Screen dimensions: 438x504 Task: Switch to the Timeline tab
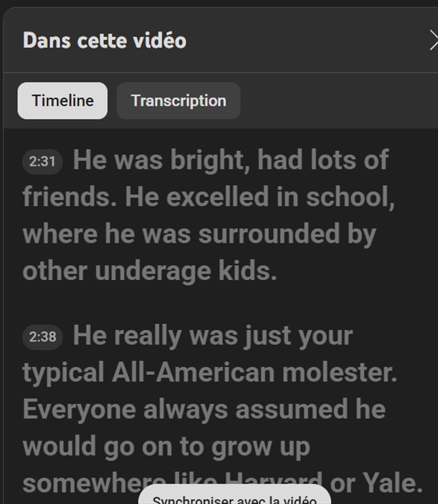point(62,101)
